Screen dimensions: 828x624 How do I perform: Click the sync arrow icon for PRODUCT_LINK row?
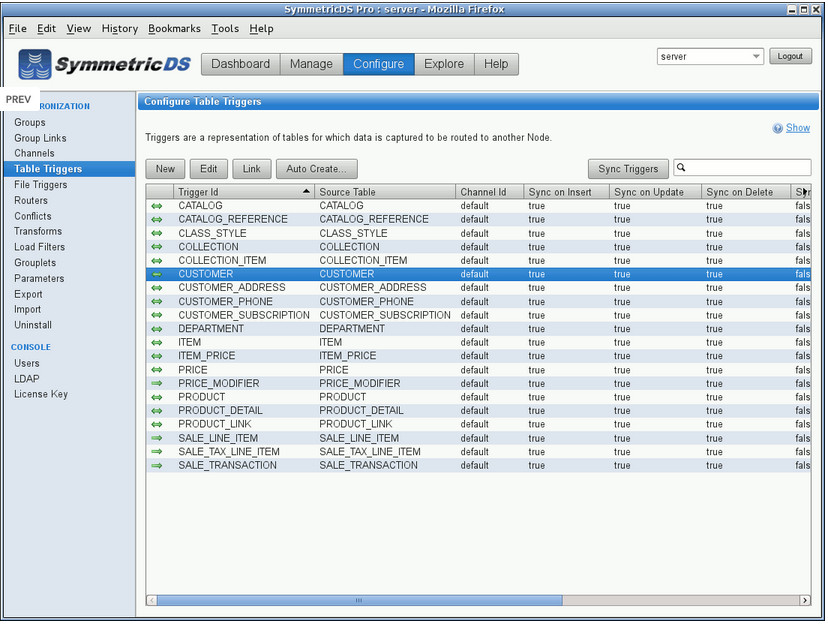pos(157,424)
